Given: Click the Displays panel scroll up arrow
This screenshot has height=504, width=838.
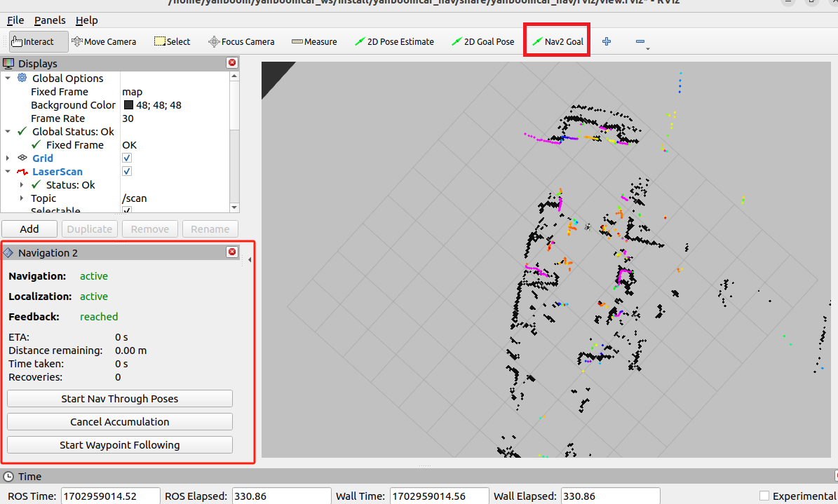Looking at the screenshot, I should [234, 76].
